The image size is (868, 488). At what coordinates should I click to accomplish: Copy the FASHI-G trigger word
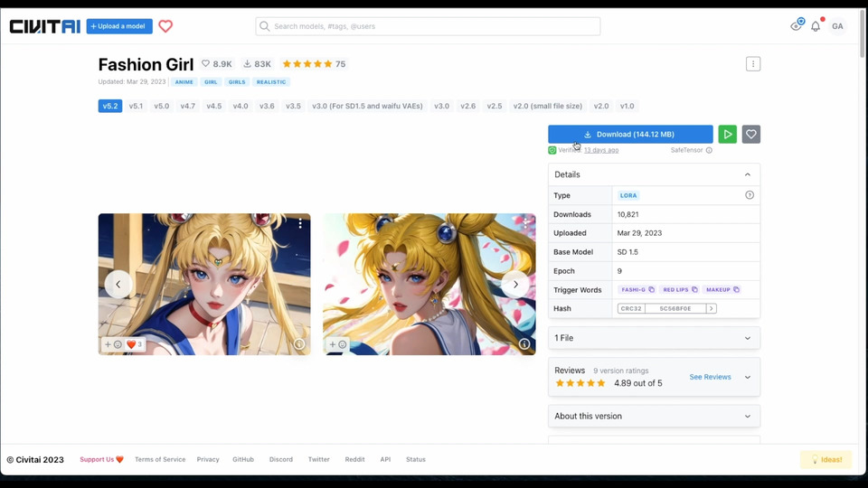pyautogui.click(x=652, y=289)
